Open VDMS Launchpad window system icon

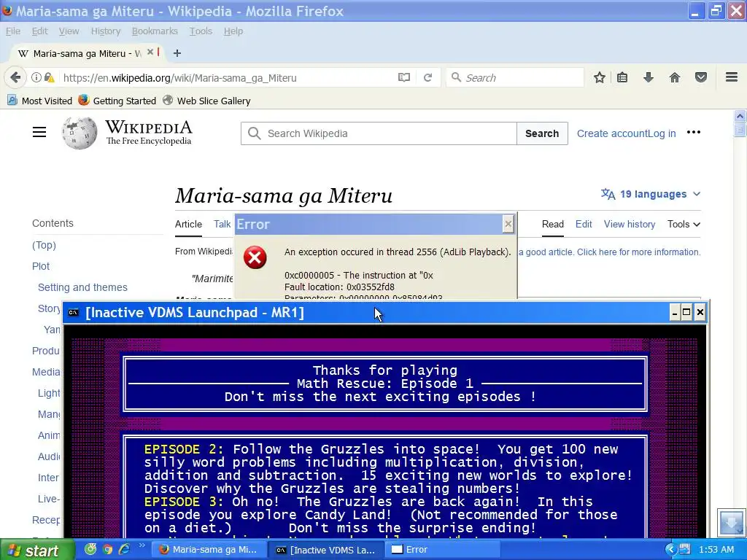point(74,312)
